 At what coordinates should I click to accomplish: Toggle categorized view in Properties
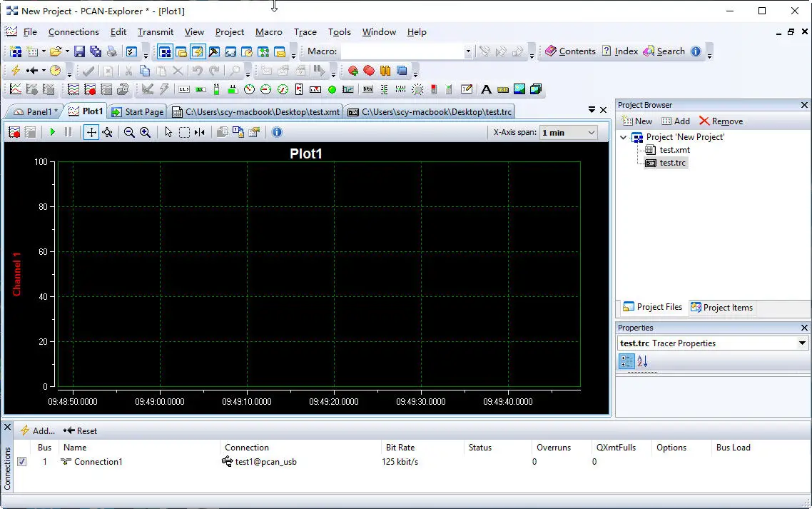(626, 361)
